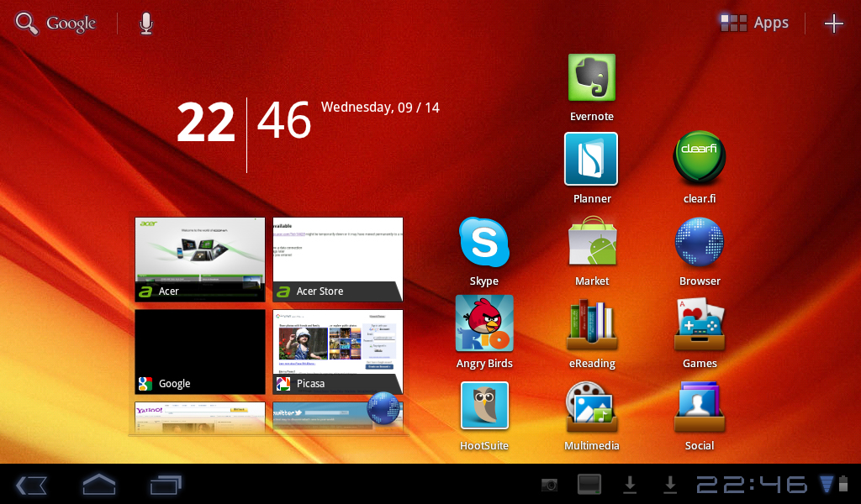Expand the Games folder
861x504 pixels.
700,323
